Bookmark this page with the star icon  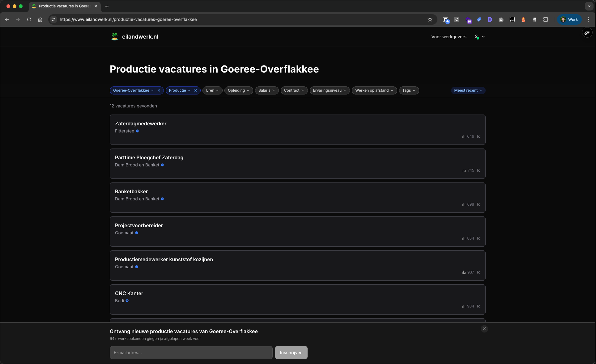pos(430,19)
